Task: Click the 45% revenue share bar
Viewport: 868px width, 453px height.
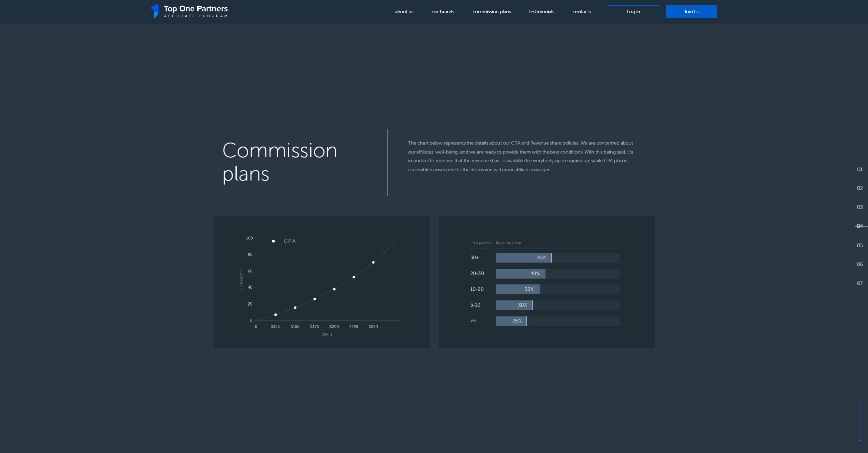Action: [523, 258]
